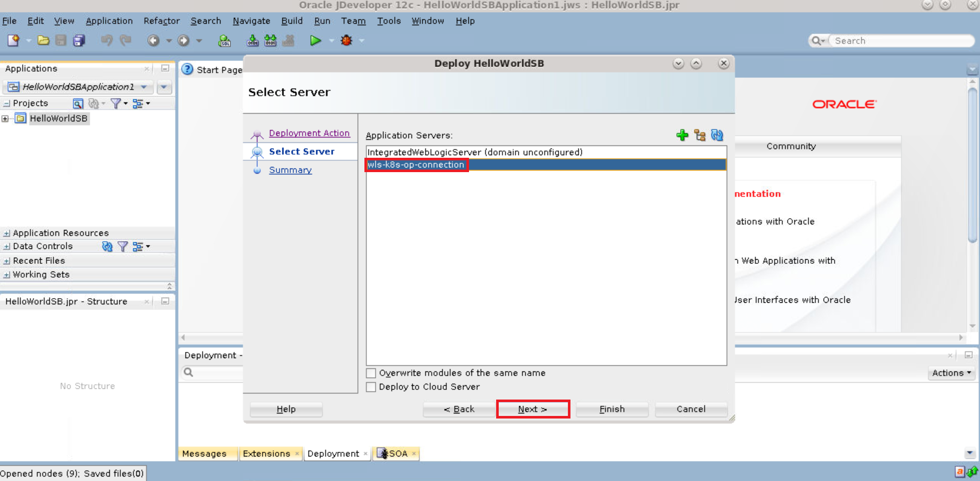Run the project with green play icon
Viewport: 980px width, 481px height.
[x=315, y=40]
